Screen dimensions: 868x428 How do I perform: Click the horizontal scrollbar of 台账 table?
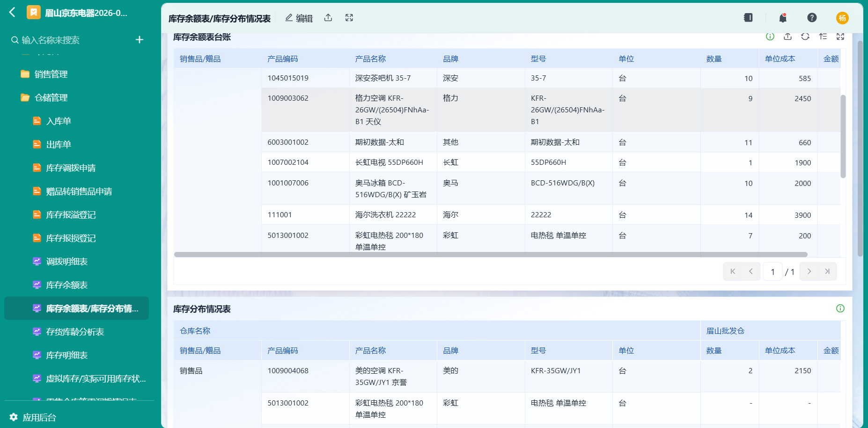pos(491,255)
